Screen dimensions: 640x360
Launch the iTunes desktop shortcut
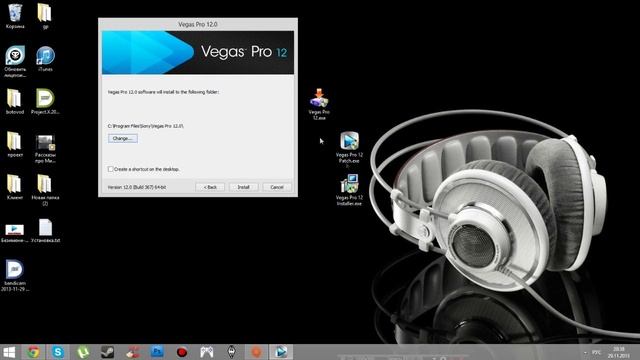point(45,57)
